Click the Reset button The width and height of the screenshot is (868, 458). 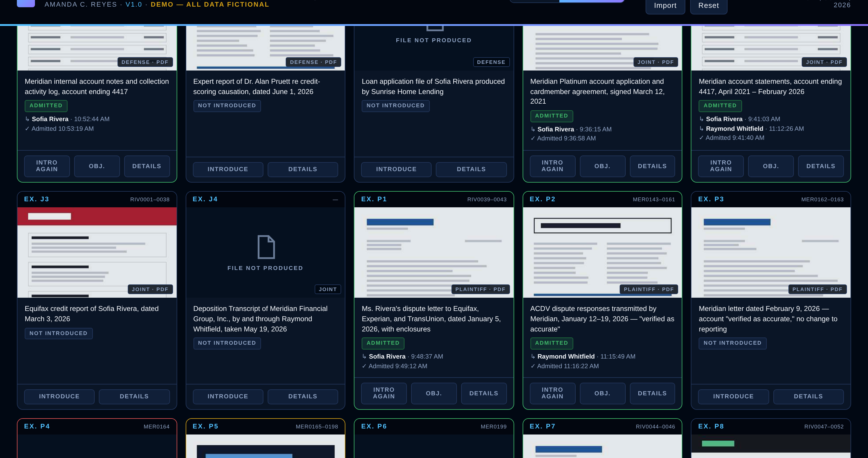pos(709,6)
